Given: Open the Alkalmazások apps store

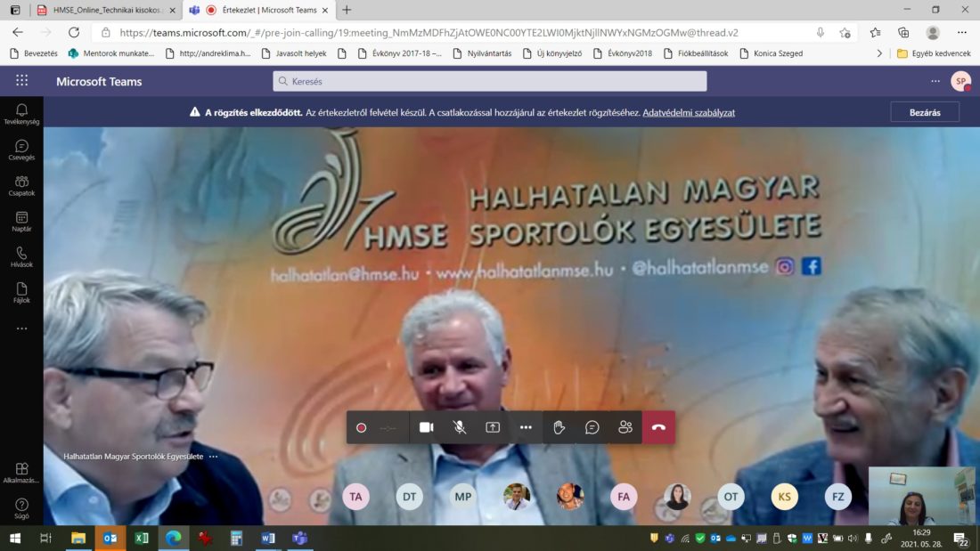Looking at the screenshot, I should click(21, 473).
